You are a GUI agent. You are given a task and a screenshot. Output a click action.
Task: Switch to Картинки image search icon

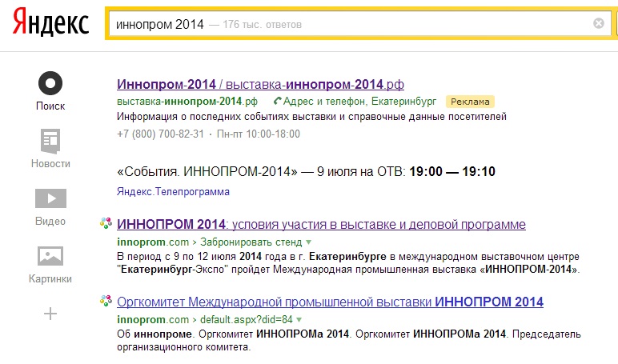point(50,256)
